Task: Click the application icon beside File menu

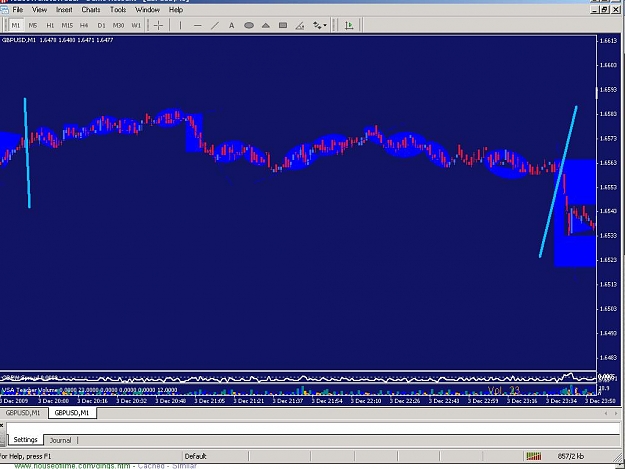Action: click(x=4, y=10)
